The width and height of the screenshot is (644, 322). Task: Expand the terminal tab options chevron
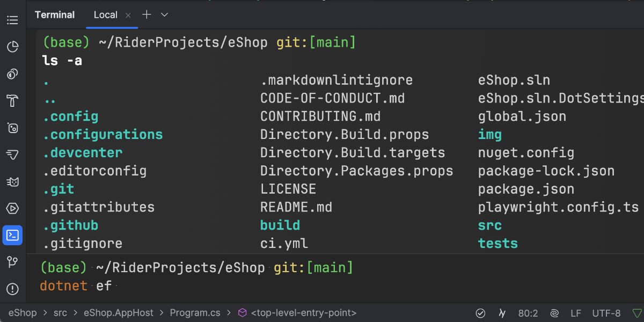pyautogui.click(x=165, y=15)
